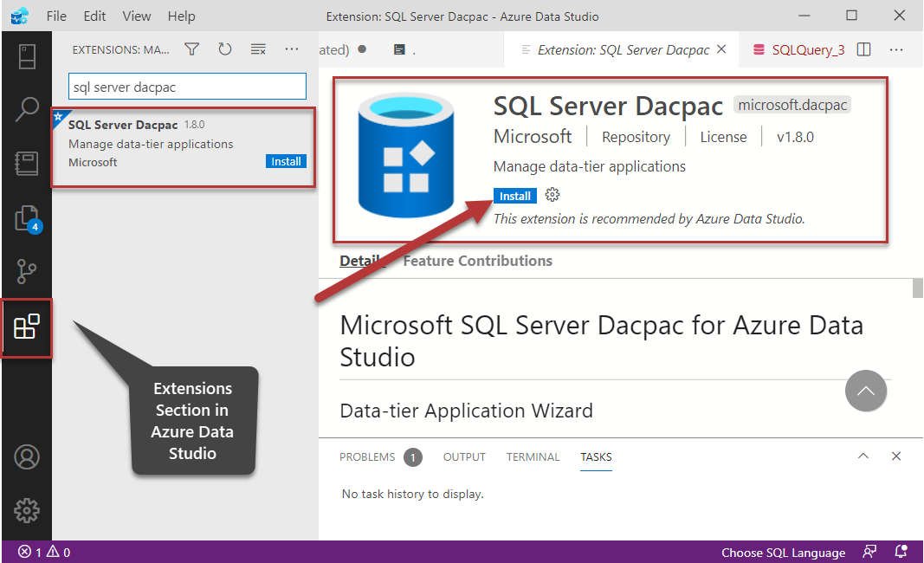This screenshot has width=924, height=563.
Task: Open the Connections view in activity bar
Action: coord(26,57)
